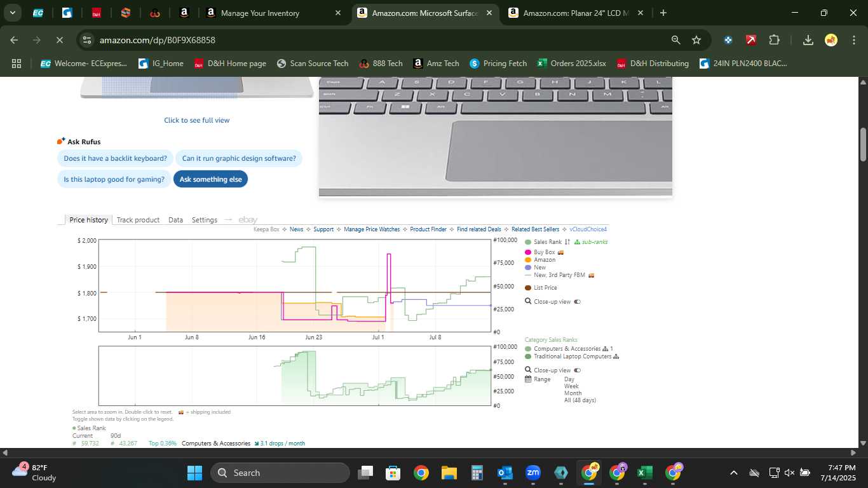Set graph range to Week

coord(571,386)
